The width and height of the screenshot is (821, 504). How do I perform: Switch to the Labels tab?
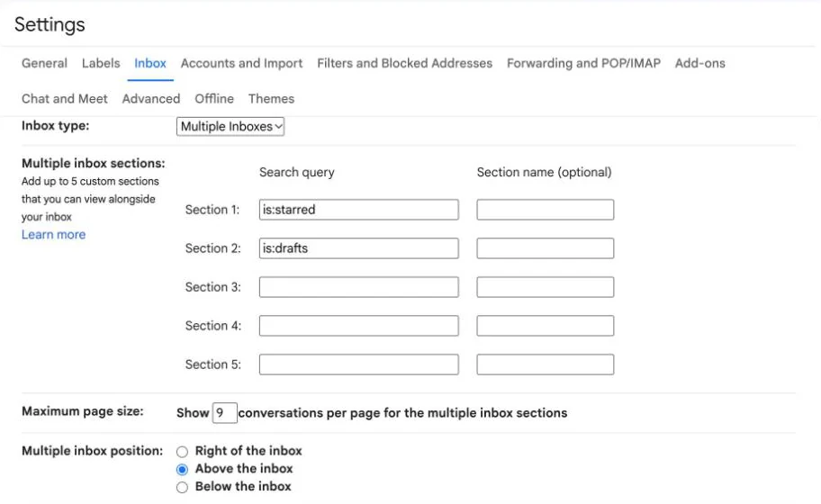coord(101,63)
